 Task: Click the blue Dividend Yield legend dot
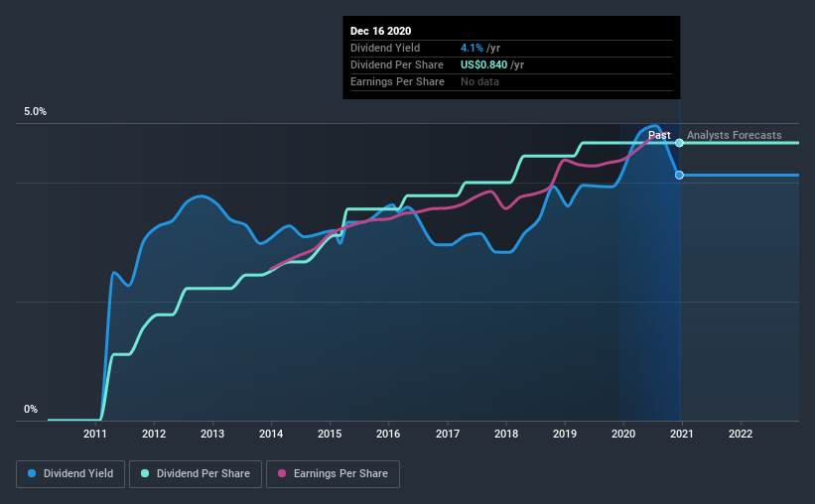point(32,473)
